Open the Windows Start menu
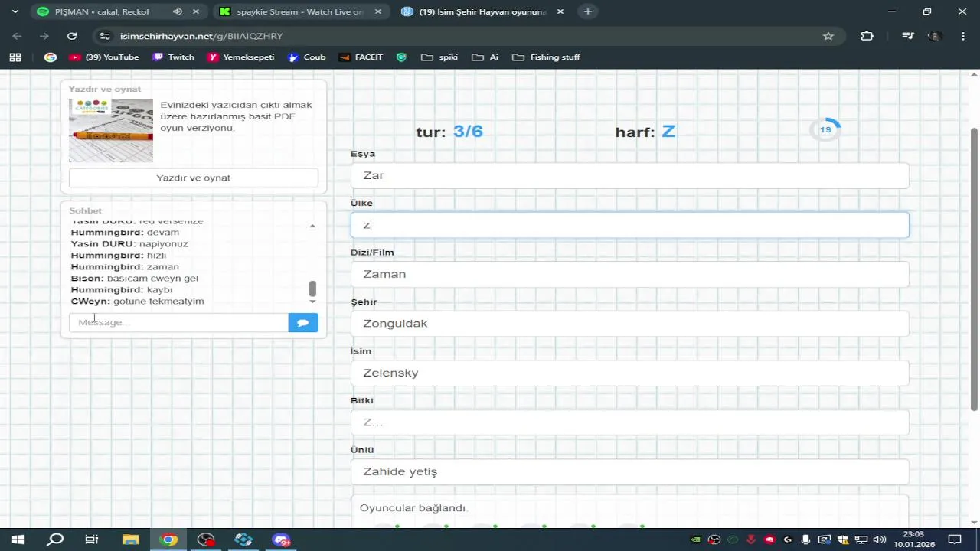Image resolution: width=980 pixels, height=551 pixels. point(18,540)
